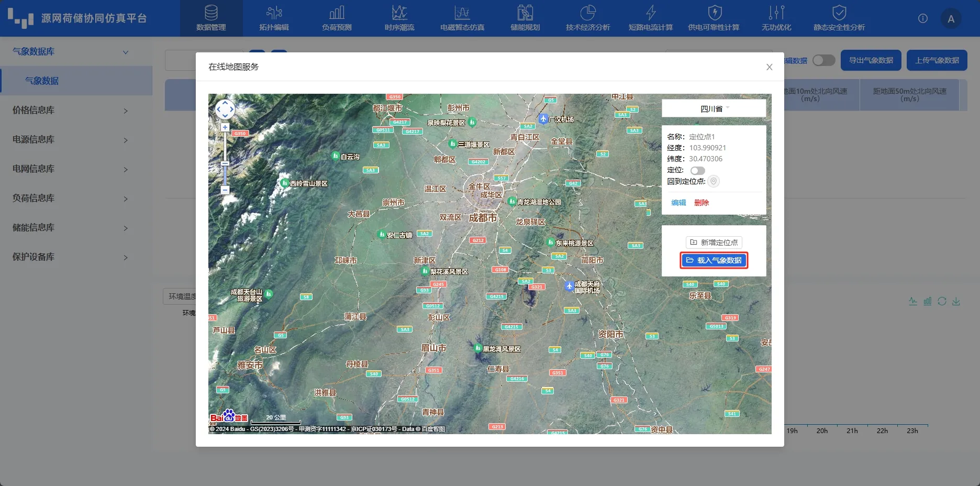Click the 资阳市 label on map
Screen dimensions: 980x486
[x=611, y=334]
